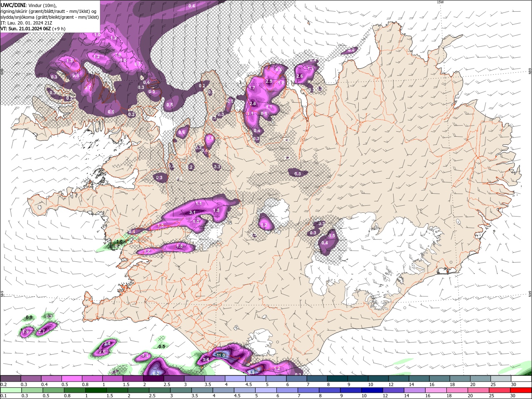Click the 'slydda/snjókoma' legend description line

[x=49, y=17]
